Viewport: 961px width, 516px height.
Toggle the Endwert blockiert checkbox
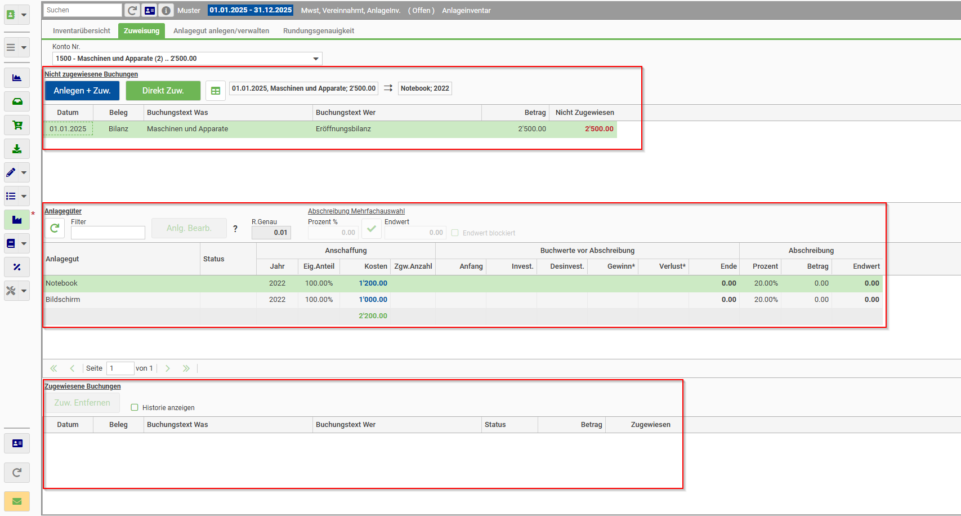click(455, 233)
